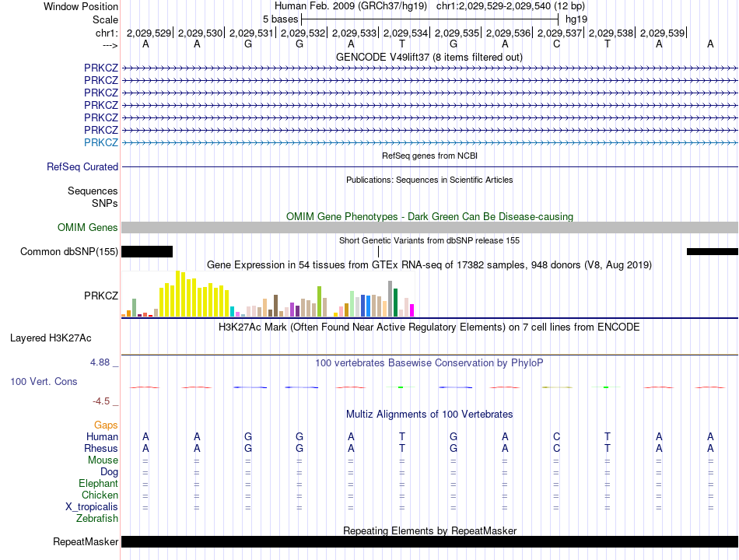Open Repeating Elements by RepeatMasker title
The width and height of the screenshot is (739, 560).
(x=429, y=530)
